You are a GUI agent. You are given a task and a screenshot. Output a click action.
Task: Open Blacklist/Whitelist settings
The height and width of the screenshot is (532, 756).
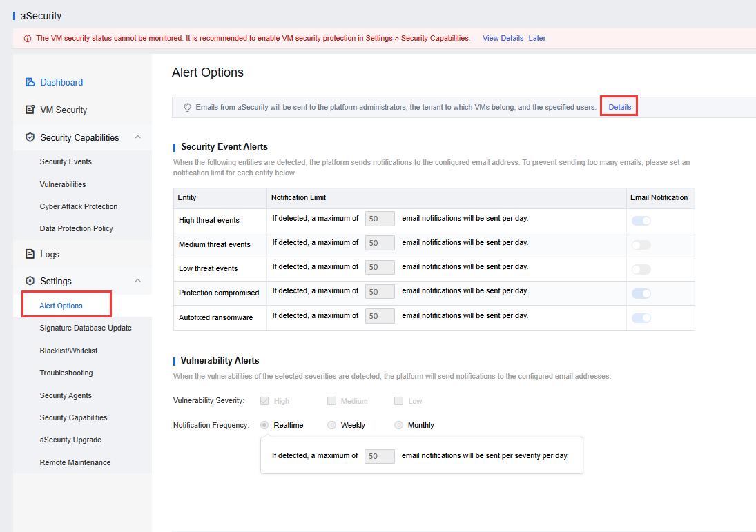click(68, 351)
